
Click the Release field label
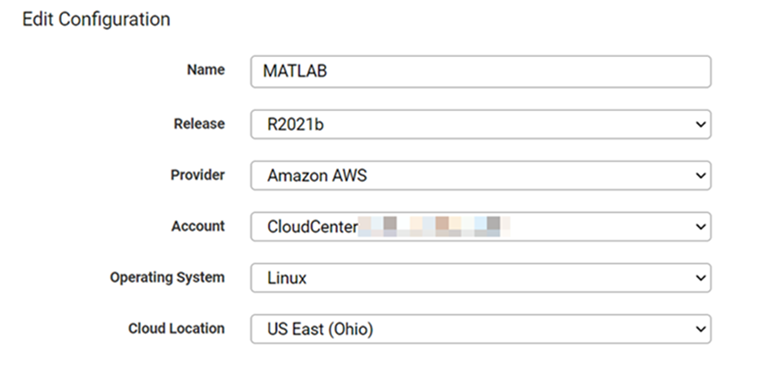coord(199,123)
